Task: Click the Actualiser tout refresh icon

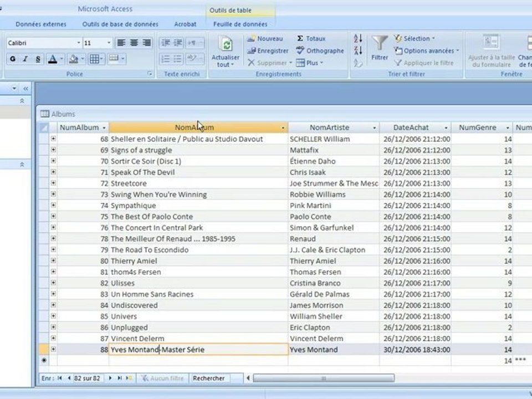Action: coord(226,44)
